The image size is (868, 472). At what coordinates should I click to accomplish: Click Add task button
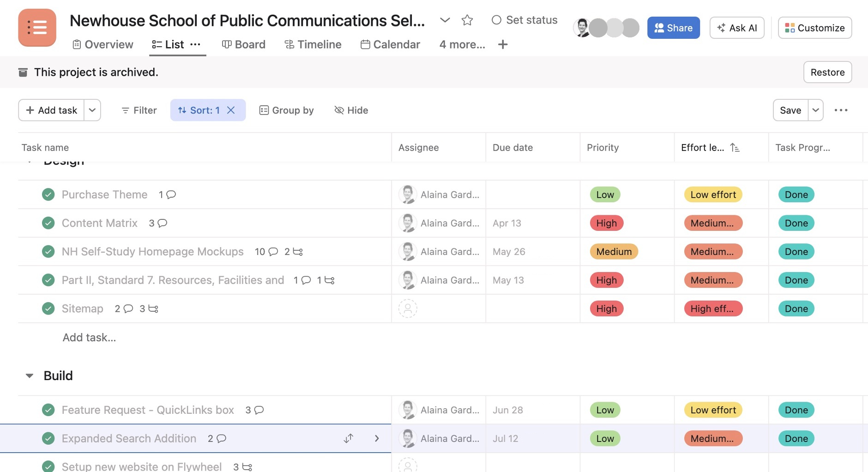click(x=51, y=110)
